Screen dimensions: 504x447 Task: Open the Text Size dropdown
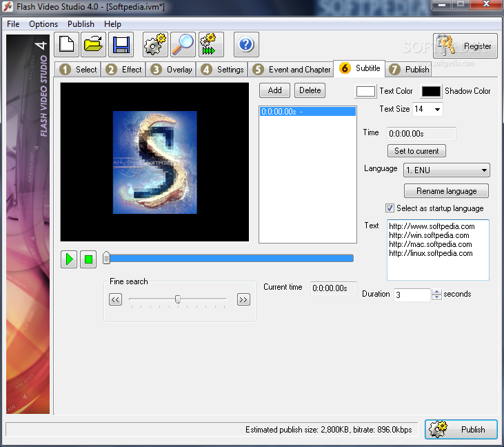437,110
